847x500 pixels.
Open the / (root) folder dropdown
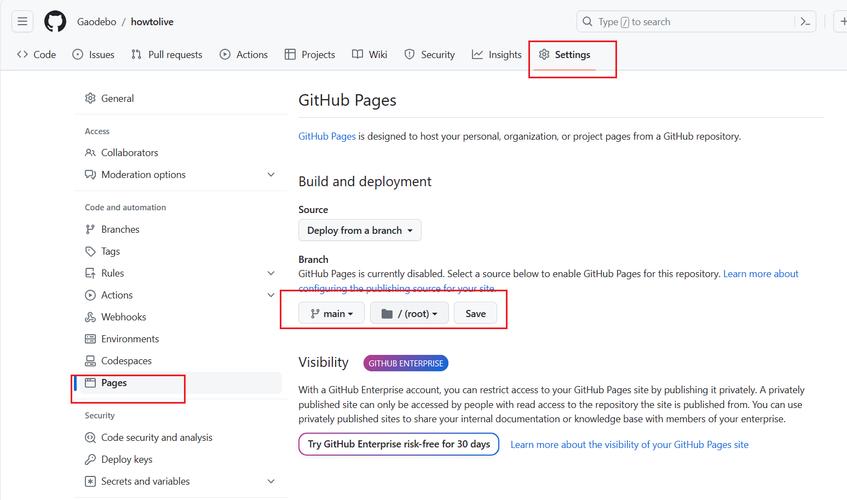409,314
